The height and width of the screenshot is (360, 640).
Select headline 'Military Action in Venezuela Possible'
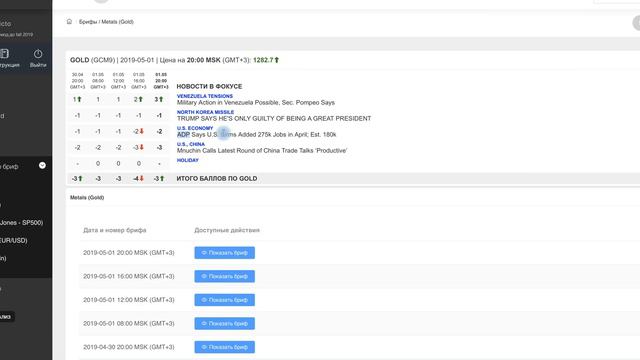point(256,102)
